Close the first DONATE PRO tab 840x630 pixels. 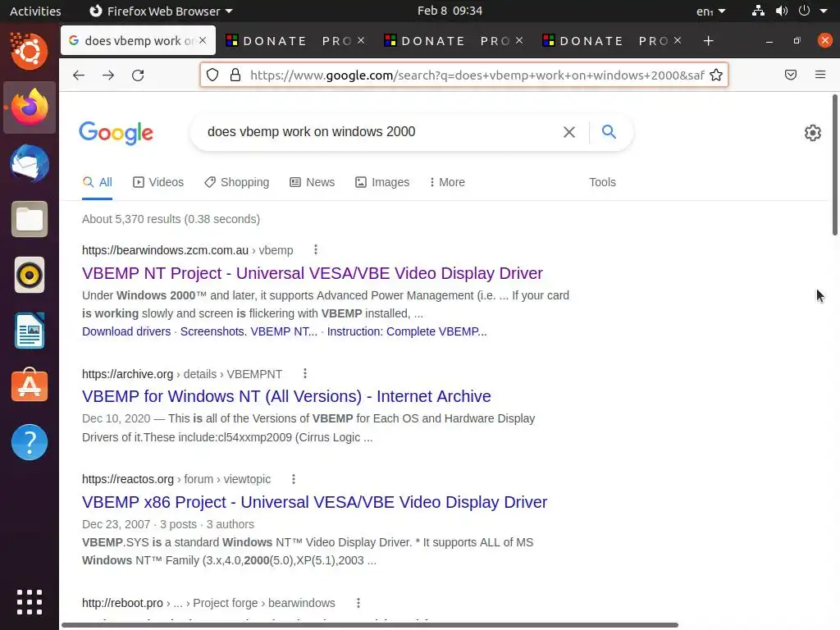[361, 40]
